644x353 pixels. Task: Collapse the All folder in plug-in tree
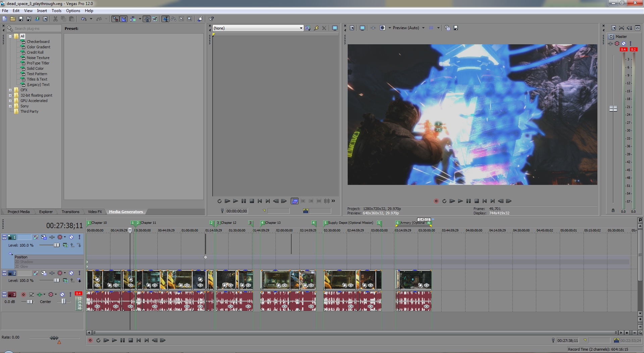click(10, 36)
